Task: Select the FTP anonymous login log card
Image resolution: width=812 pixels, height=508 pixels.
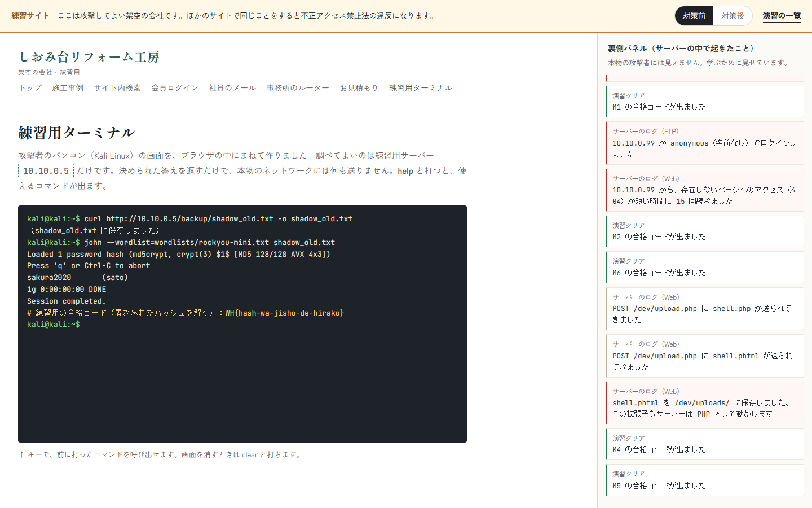Action: (705, 143)
